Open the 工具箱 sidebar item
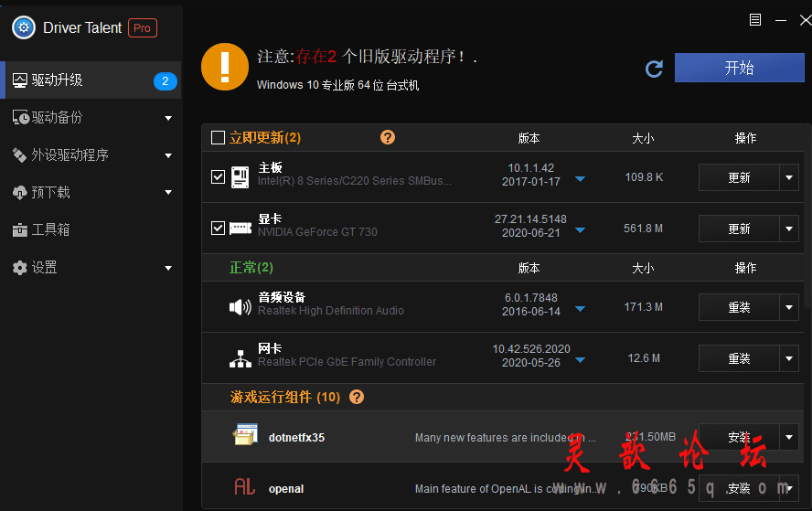 pos(91,229)
